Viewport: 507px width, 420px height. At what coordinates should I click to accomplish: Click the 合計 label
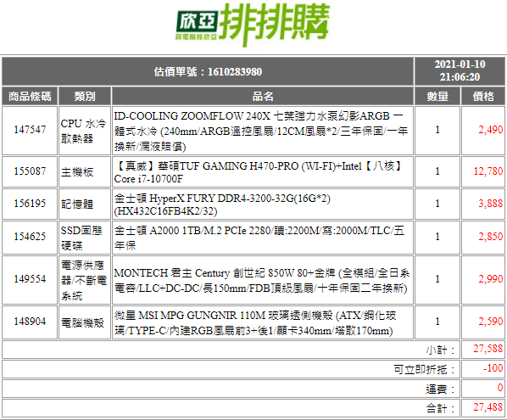[x=440, y=408]
